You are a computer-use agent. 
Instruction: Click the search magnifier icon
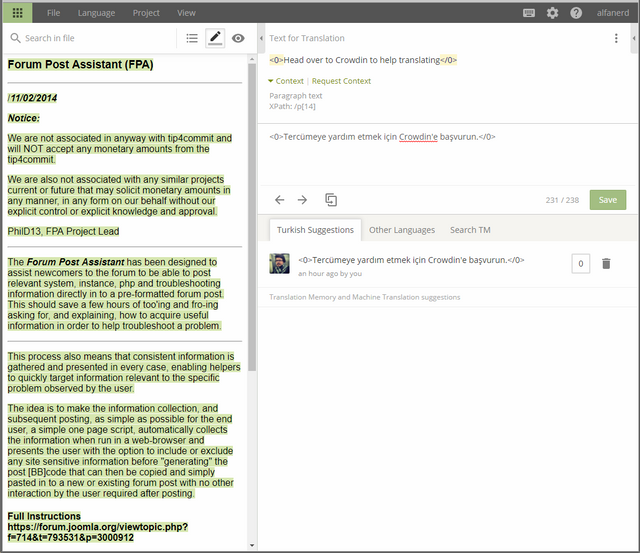pos(16,38)
